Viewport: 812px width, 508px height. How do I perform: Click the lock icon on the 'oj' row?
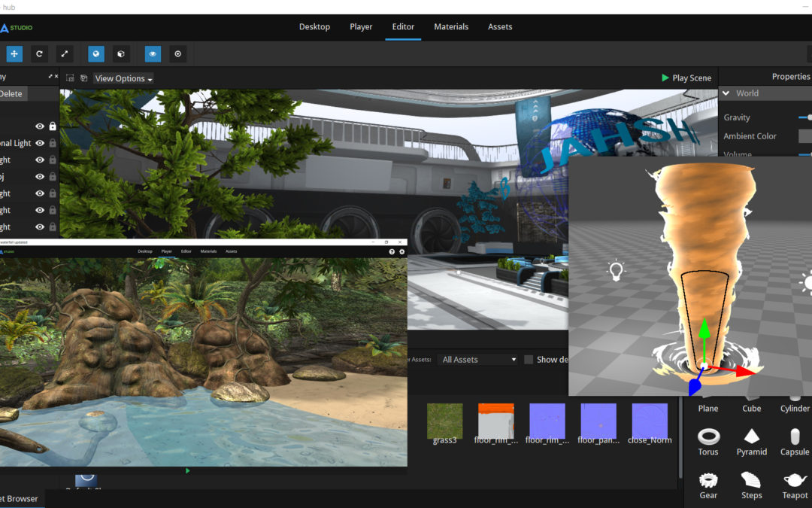coord(53,177)
